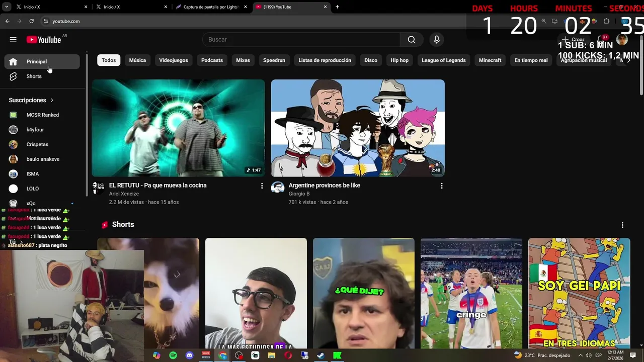Reload the page
This screenshot has width=644, height=362.
pyautogui.click(x=31, y=21)
